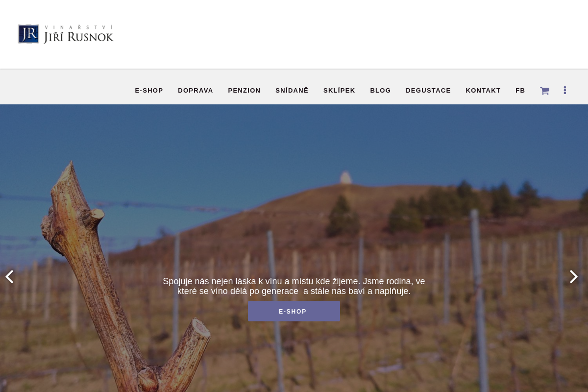Screen dimensions: 588x392
Task: Advance to next slide with right arrow
Action: click(574, 277)
